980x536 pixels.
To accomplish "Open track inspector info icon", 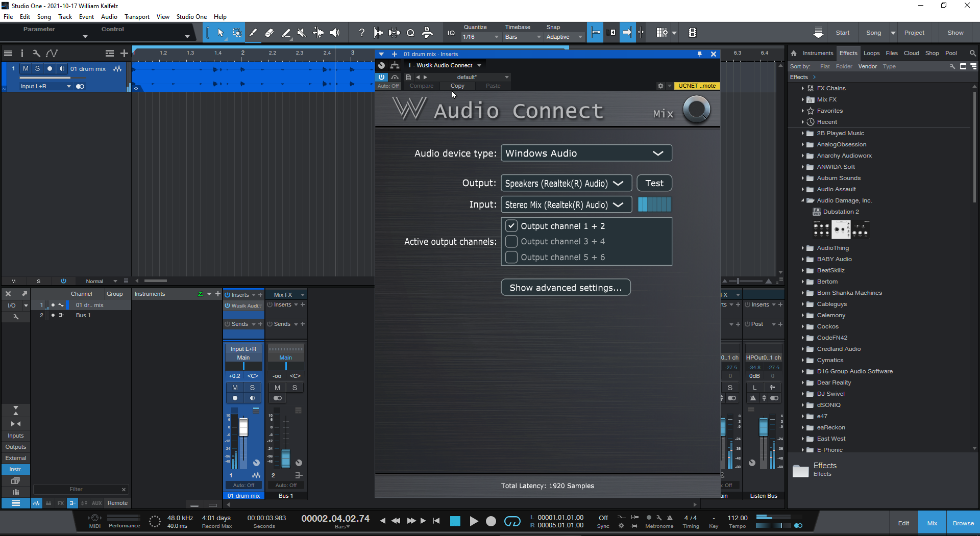I will pyautogui.click(x=22, y=53).
